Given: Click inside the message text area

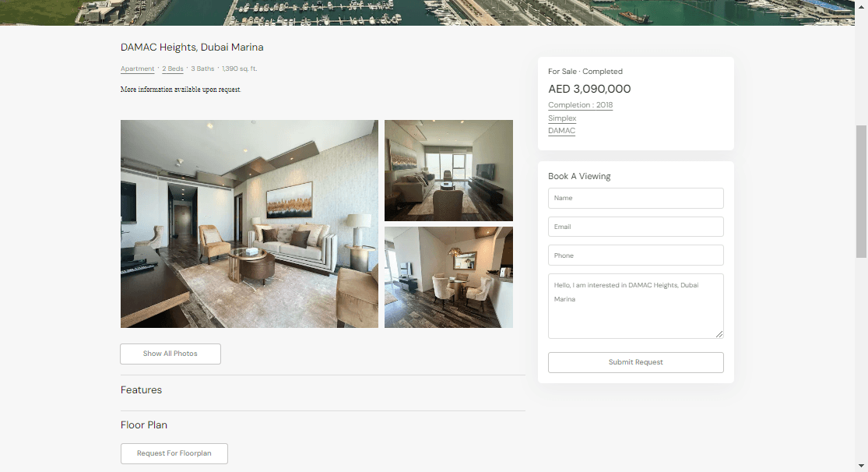Looking at the screenshot, I should (635, 306).
